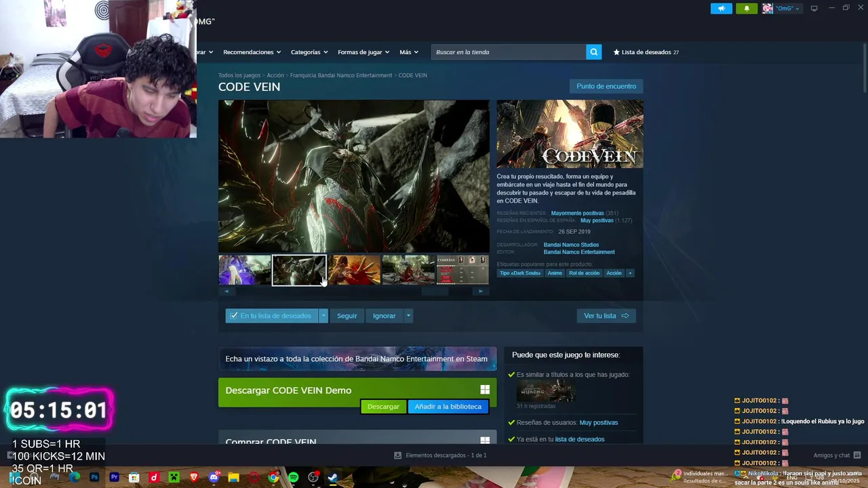Click the thumbnail strip scroll handle
This screenshot has height=488, width=868.
435,291
